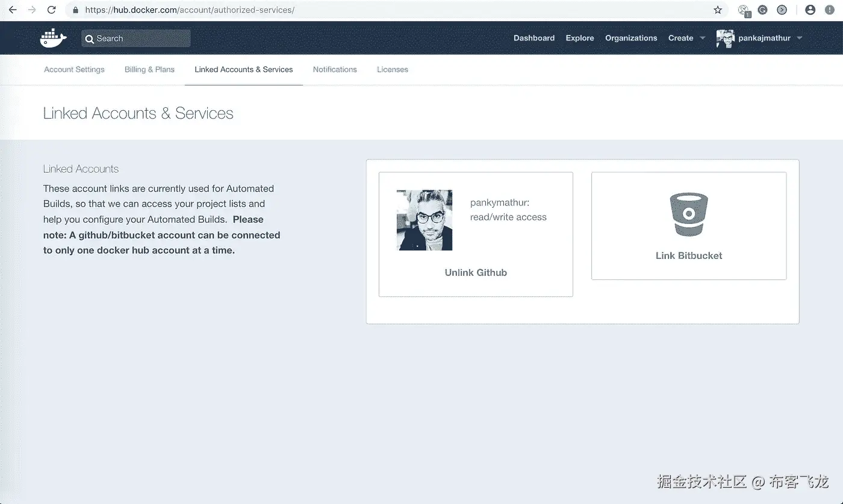Click the Docker whale logo

point(53,38)
